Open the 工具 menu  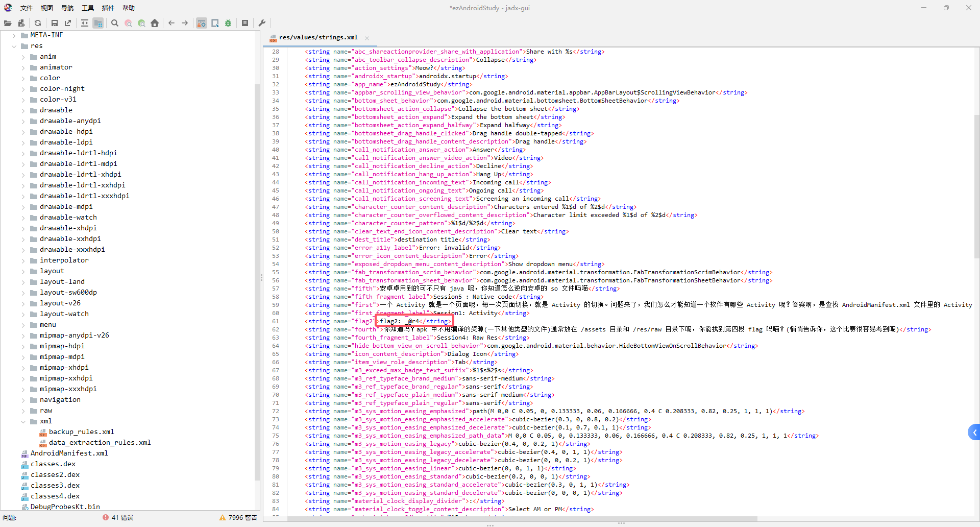click(x=88, y=8)
